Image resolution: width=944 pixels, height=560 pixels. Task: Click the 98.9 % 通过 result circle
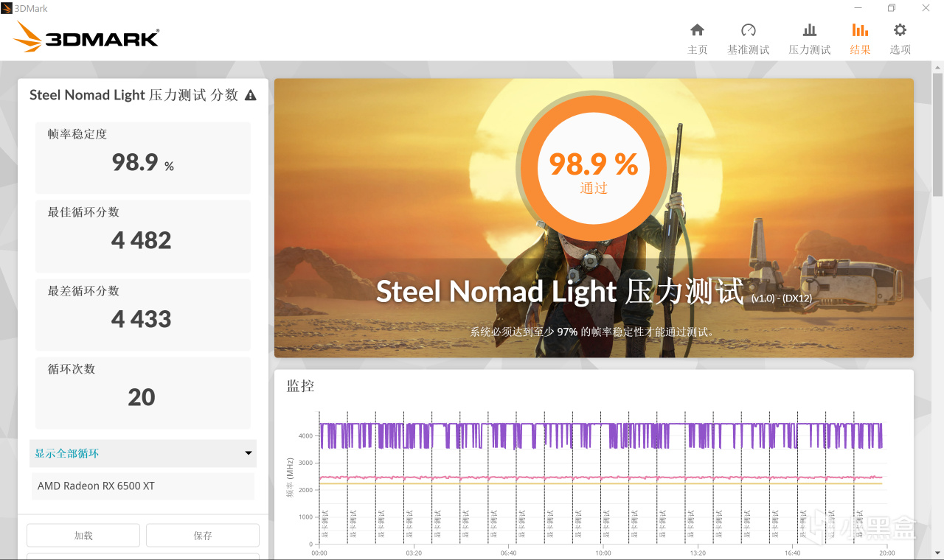click(x=594, y=169)
